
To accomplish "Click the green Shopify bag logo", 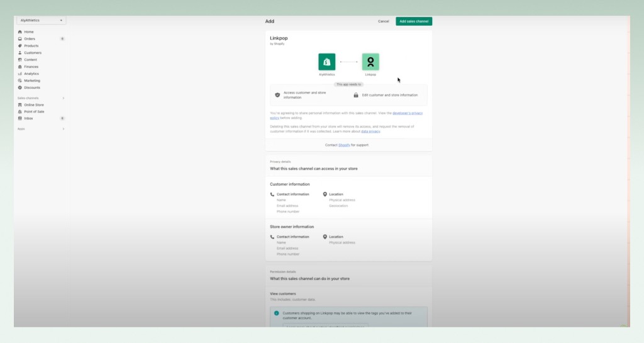I will [x=327, y=62].
